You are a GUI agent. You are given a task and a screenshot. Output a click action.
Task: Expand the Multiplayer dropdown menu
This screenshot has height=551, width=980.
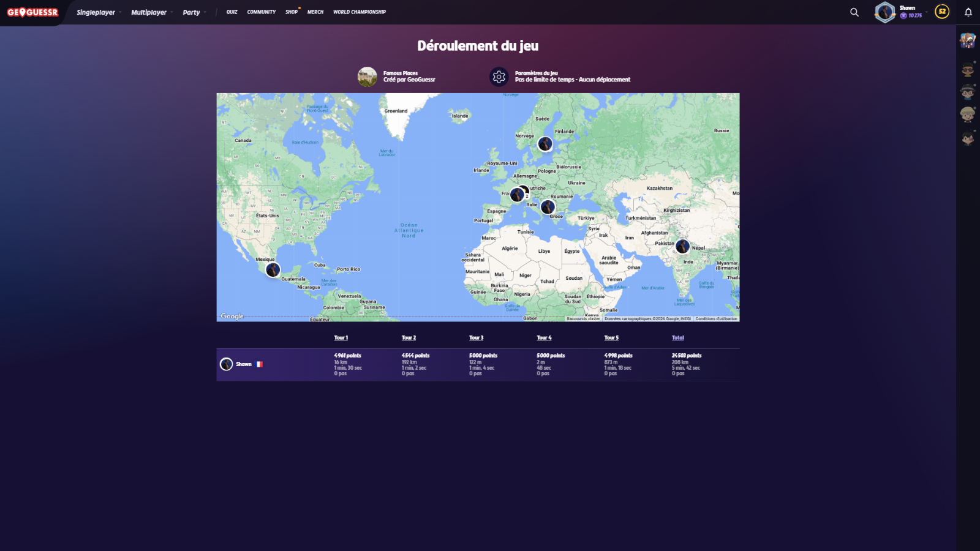coord(151,12)
